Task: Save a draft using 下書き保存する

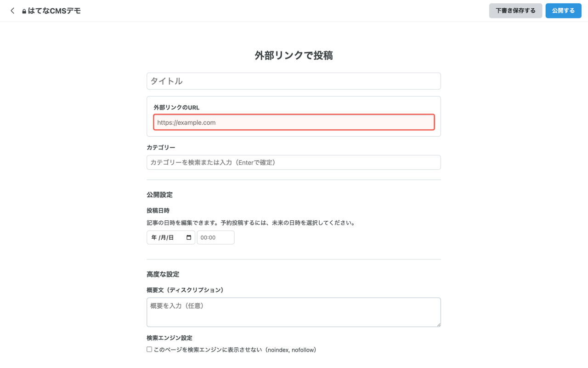Action: (x=515, y=10)
